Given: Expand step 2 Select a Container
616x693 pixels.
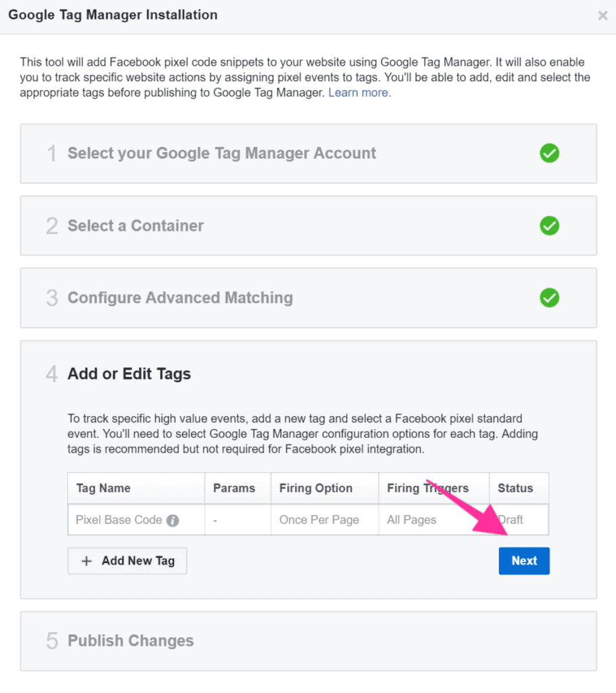Looking at the screenshot, I should pos(308,226).
